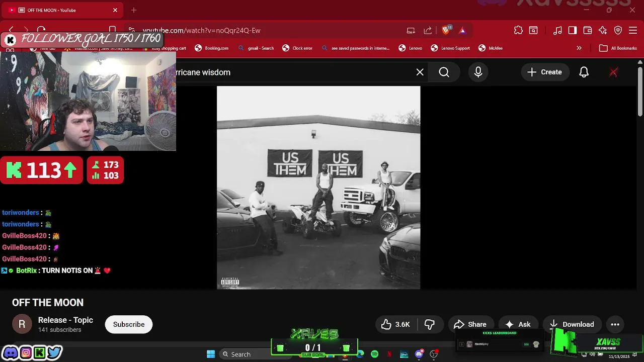The image size is (644, 362).
Task: Share the OFF THE MOON video
Action: pos(470,324)
